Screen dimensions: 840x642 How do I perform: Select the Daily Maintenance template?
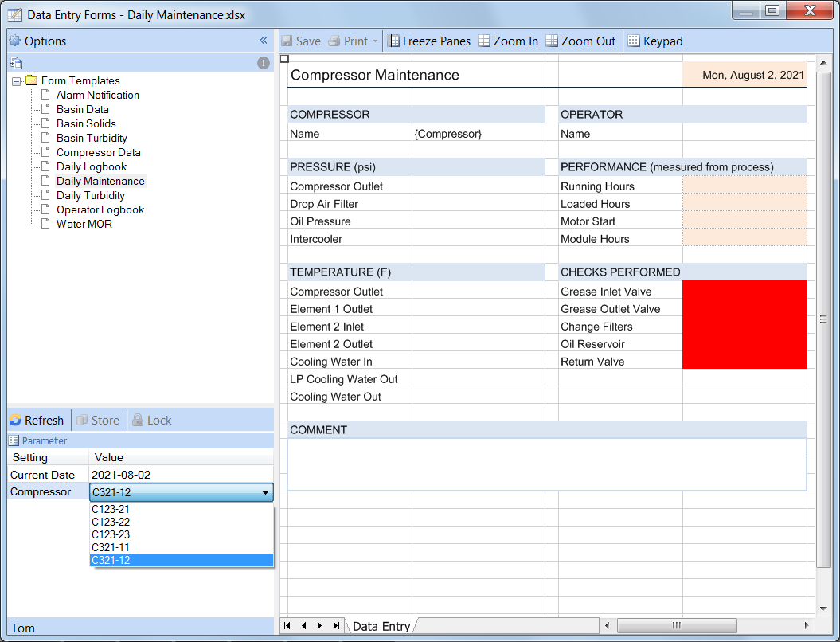(100, 181)
